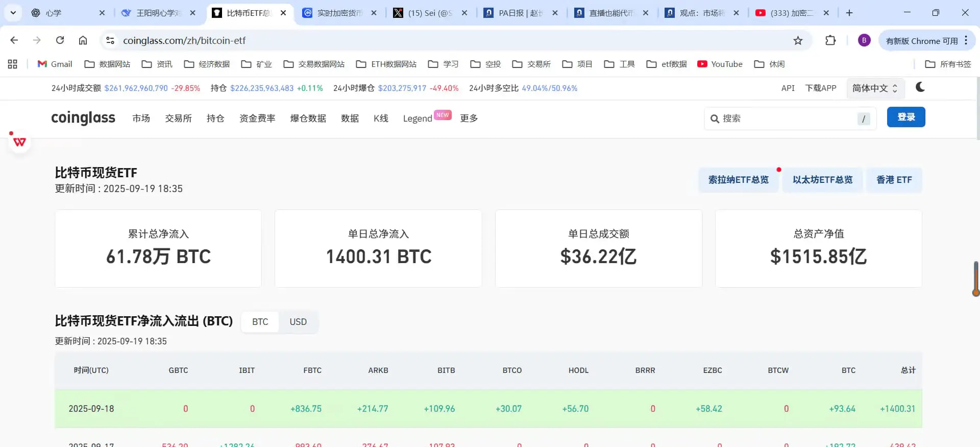Open the 矿业 bookmark folder
Viewport: 980px width, 447px height.
(x=257, y=64)
